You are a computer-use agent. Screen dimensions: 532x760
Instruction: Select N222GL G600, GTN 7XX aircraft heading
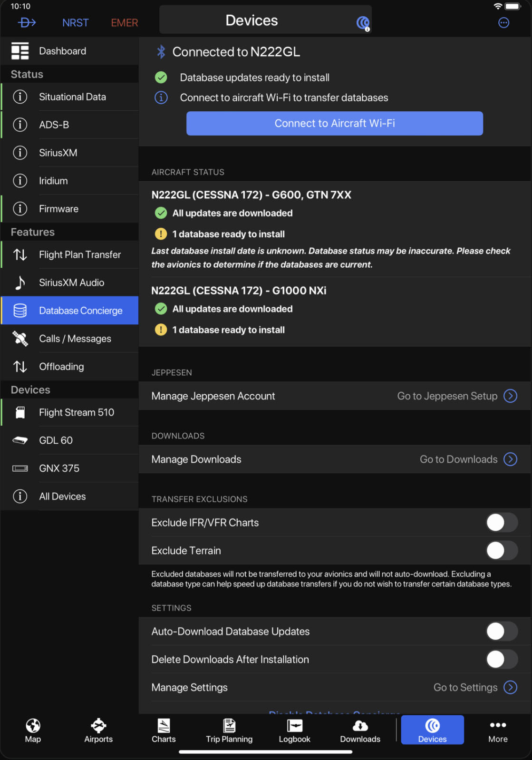251,195
